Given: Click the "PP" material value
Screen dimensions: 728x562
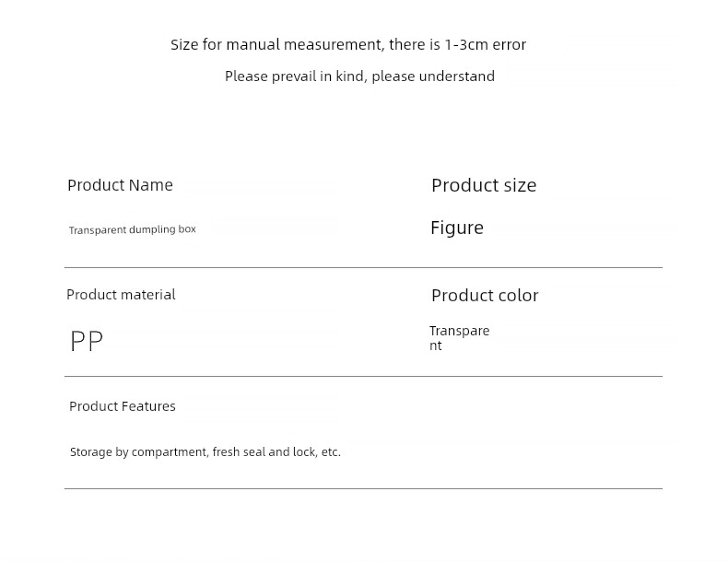Looking at the screenshot, I should click(87, 341).
